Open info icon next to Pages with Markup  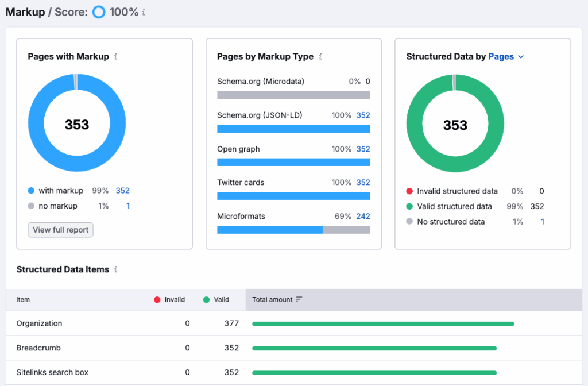pos(116,56)
